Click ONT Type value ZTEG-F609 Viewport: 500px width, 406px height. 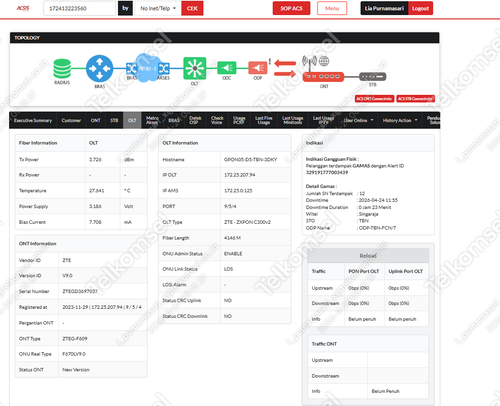(75, 339)
